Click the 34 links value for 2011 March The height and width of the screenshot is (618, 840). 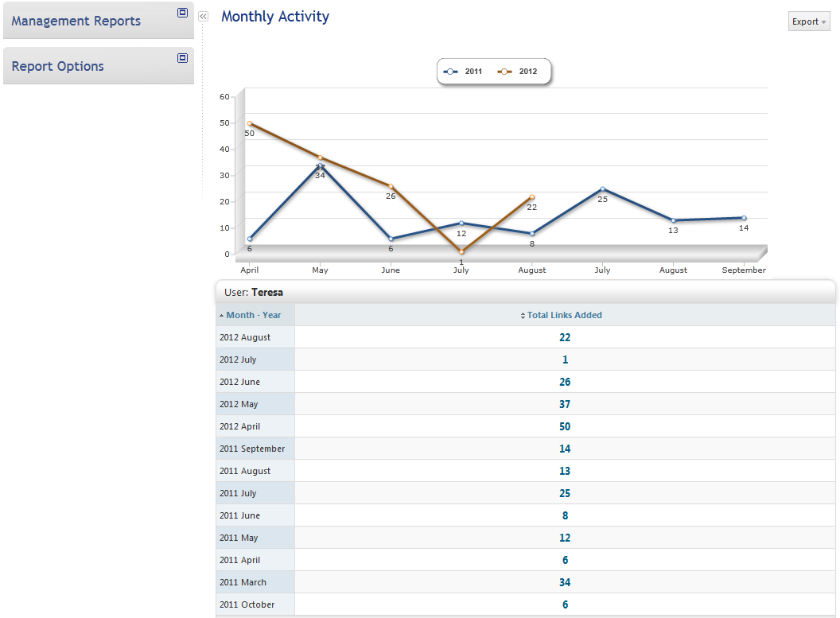565,582
